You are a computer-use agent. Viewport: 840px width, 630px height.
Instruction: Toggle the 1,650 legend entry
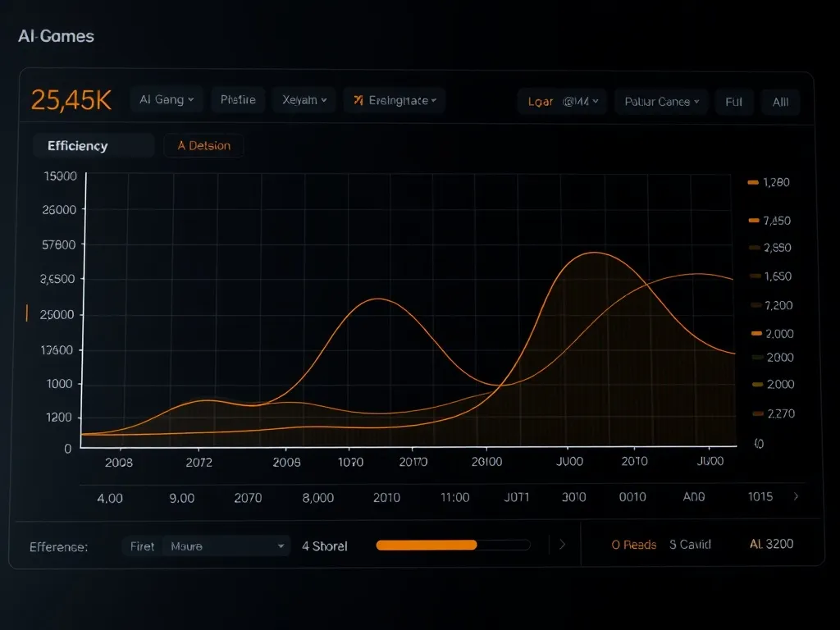pyautogui.click(x=771, y=276)
